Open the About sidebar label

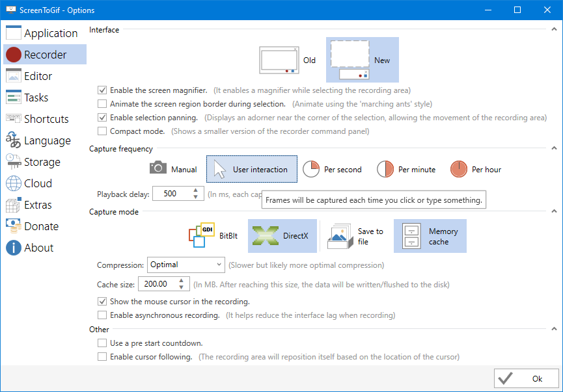click(x=39, y=248)
